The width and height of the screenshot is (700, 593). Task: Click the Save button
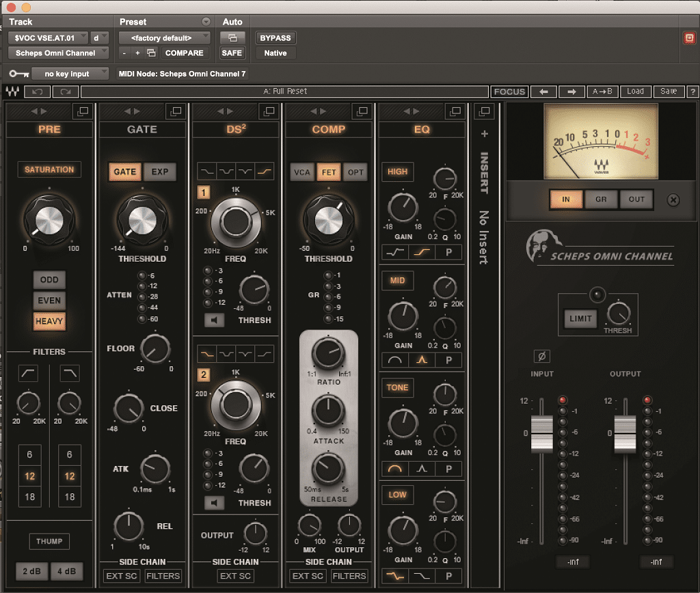click(x=669, y=92)
